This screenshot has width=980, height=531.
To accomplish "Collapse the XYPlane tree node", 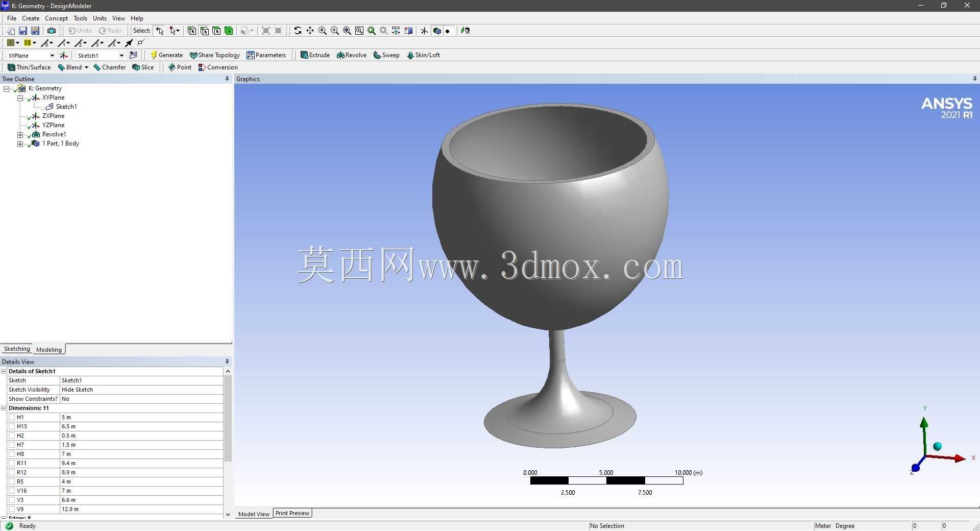I will pyautogui.click(x=20, y=98).
